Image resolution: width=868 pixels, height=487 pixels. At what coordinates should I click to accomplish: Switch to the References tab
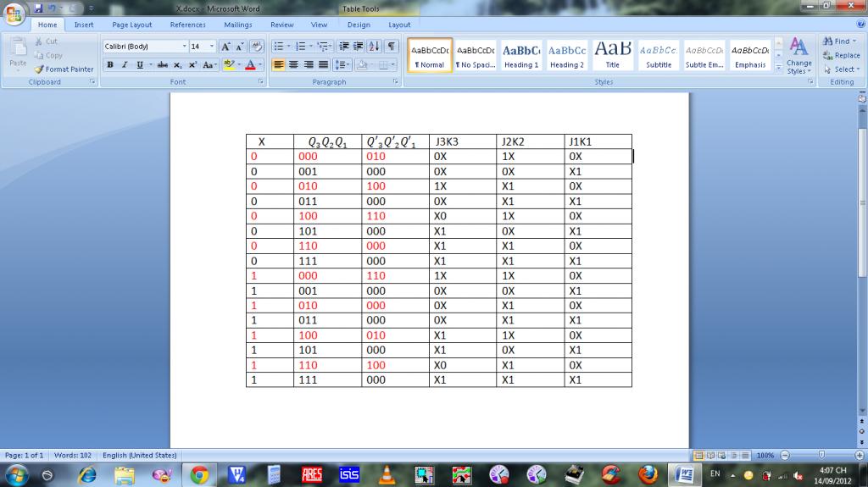[187, 25]
